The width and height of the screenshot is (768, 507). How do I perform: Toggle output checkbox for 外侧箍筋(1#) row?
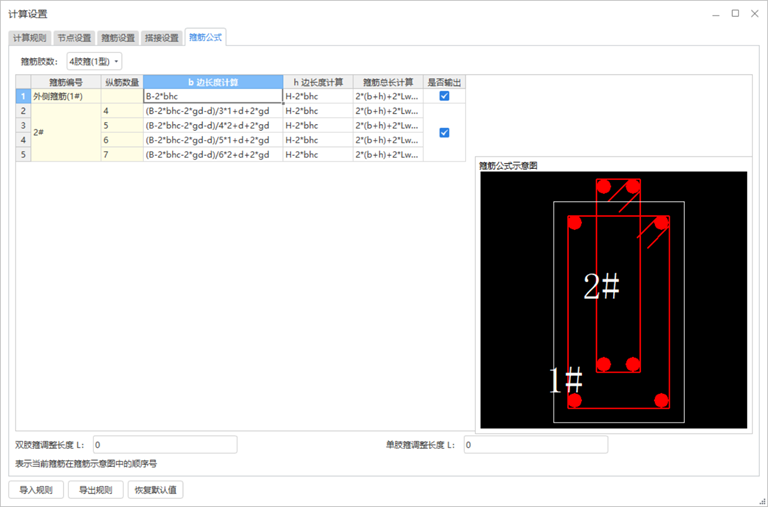click(444, 97)
